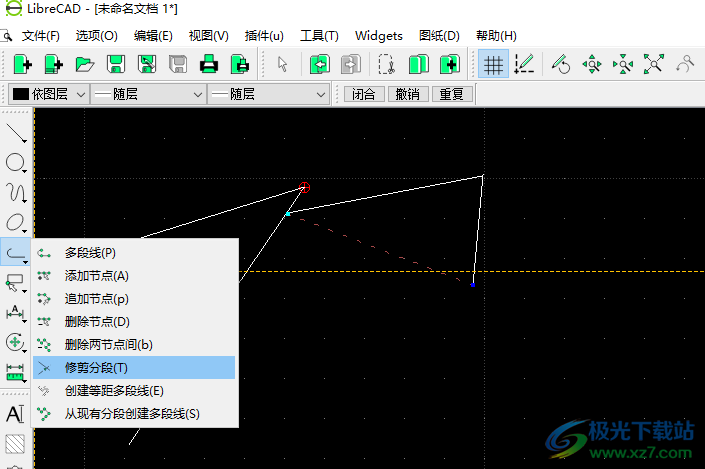Open the Widgets menu
The height and width of the screenshot is (469, 705).
[379, 36]
